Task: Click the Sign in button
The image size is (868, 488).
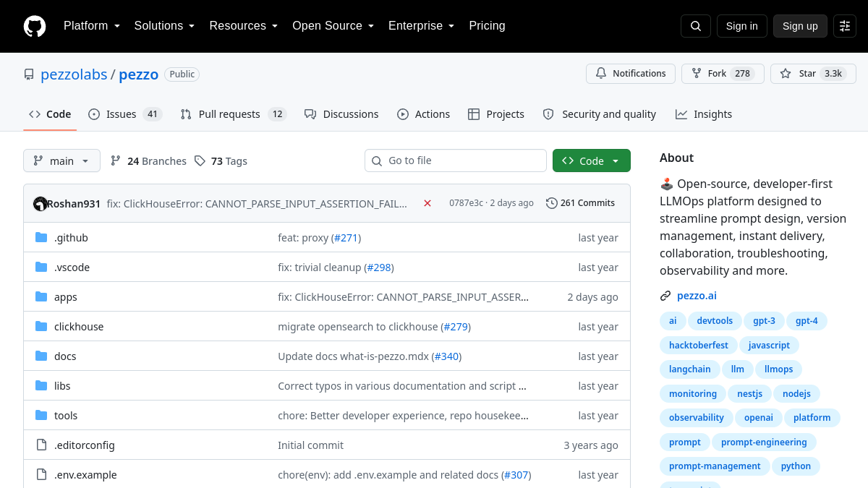Action: (741, 26)
